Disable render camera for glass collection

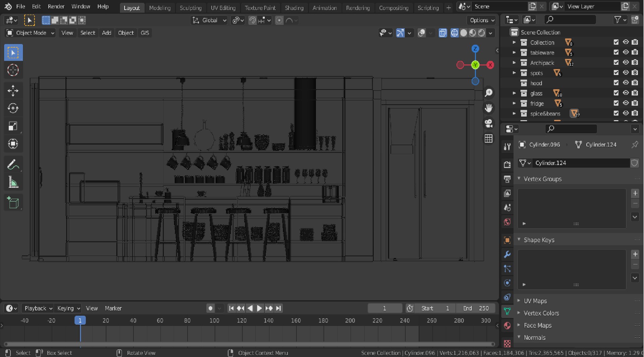coord(635,93)
